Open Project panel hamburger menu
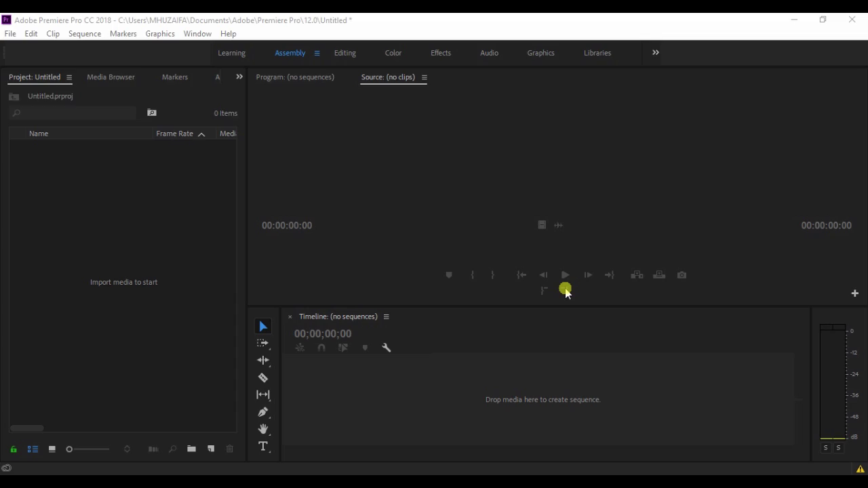 point(69,77)
